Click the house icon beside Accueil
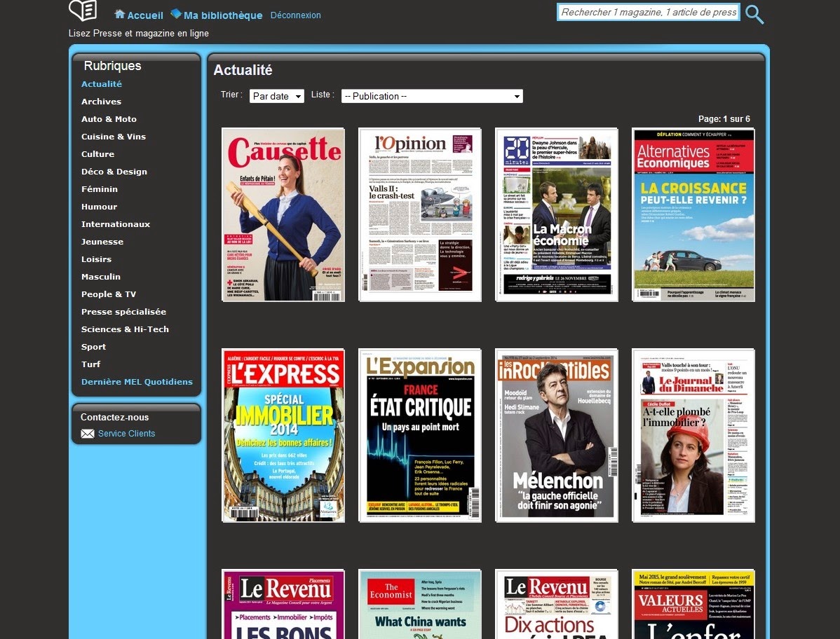The image size is (840, 639). pos(120,14)
